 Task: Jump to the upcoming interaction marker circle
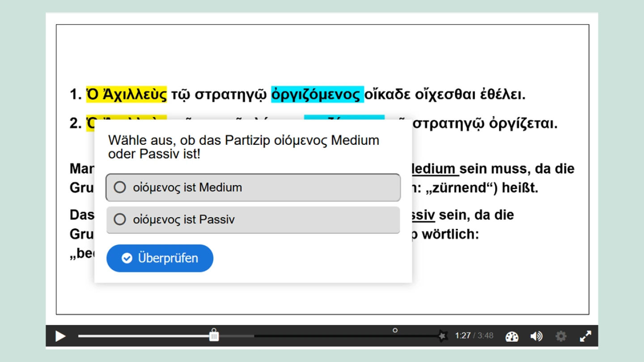pos(395,330)
